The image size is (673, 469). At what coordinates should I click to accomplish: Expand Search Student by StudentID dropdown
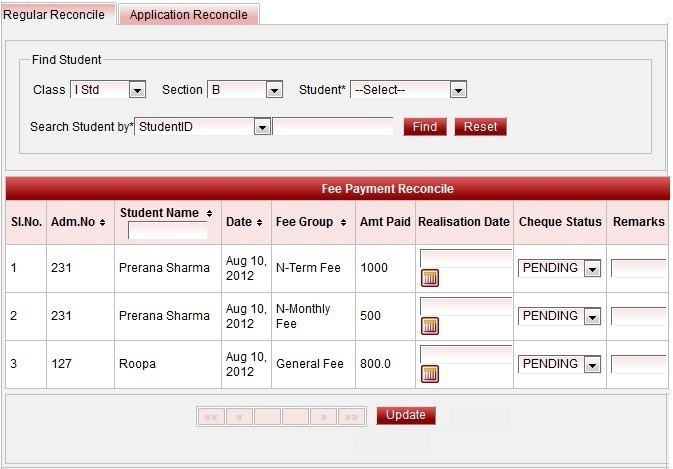(261, 127)
